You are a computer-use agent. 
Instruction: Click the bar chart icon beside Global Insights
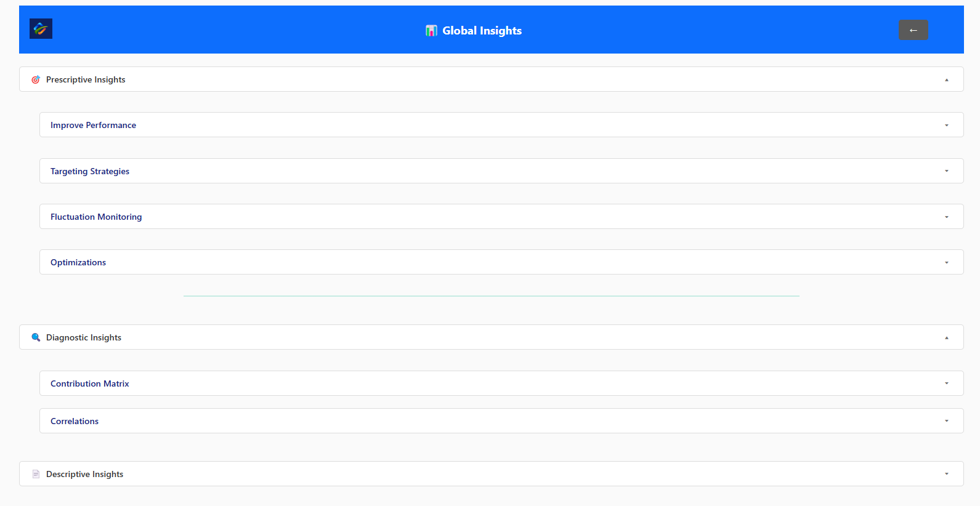[x=431, y=31]
